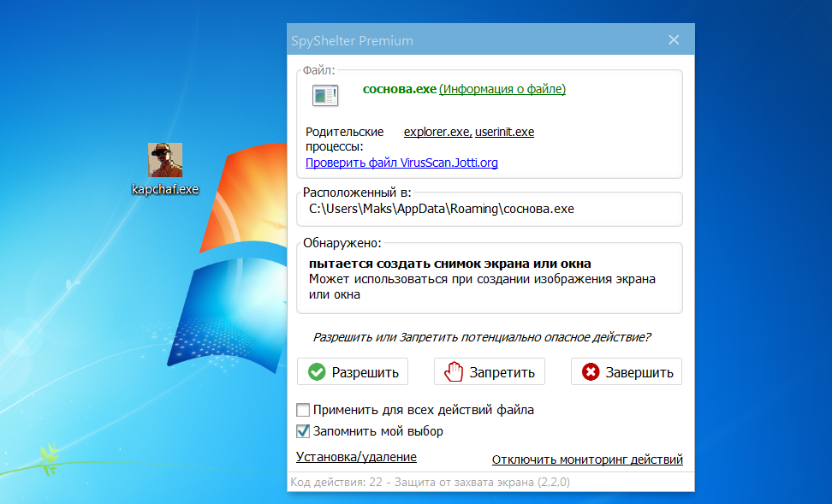
Task: Click the question Разрешить или Запретить потенциально опасное действие?
Action: coord(482,337)
